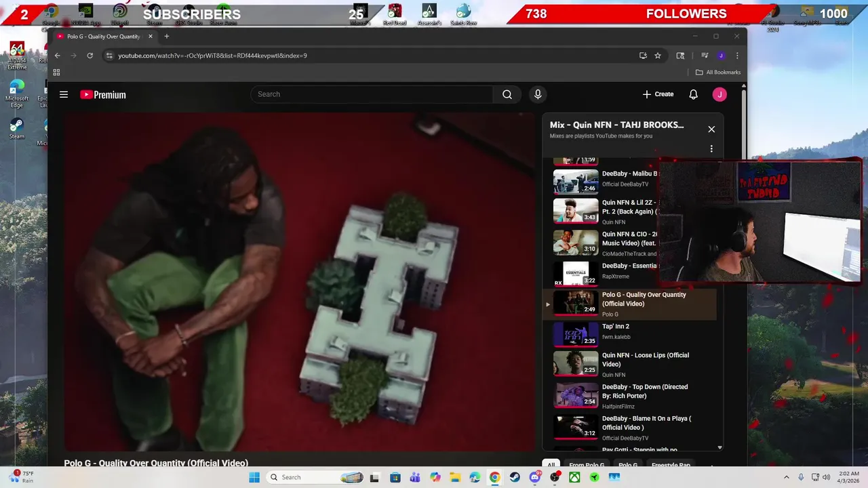The width and height of the screenshot is (868, 488).
Task: Click the taskbar Search box
Action: (x=314, y=477)
